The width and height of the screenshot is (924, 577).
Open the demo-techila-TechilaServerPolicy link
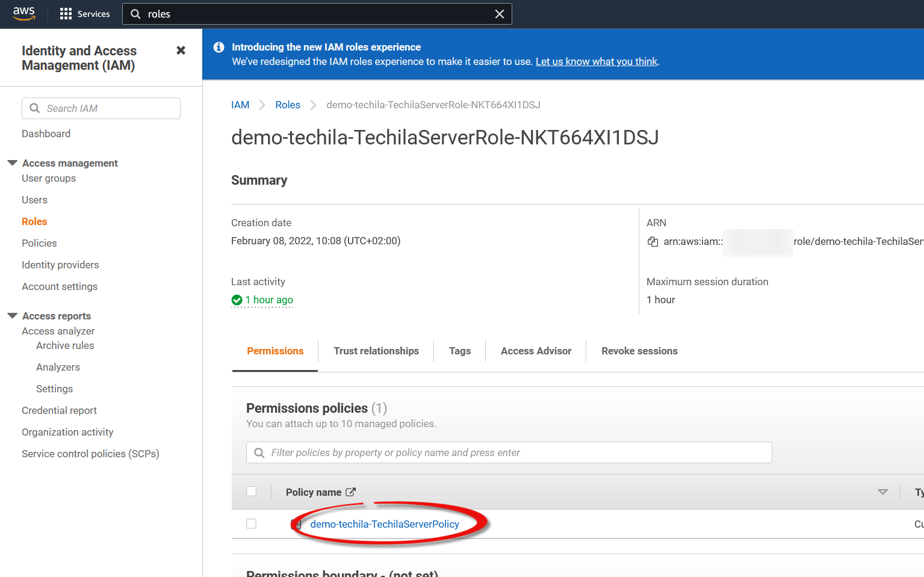point(385,524)
